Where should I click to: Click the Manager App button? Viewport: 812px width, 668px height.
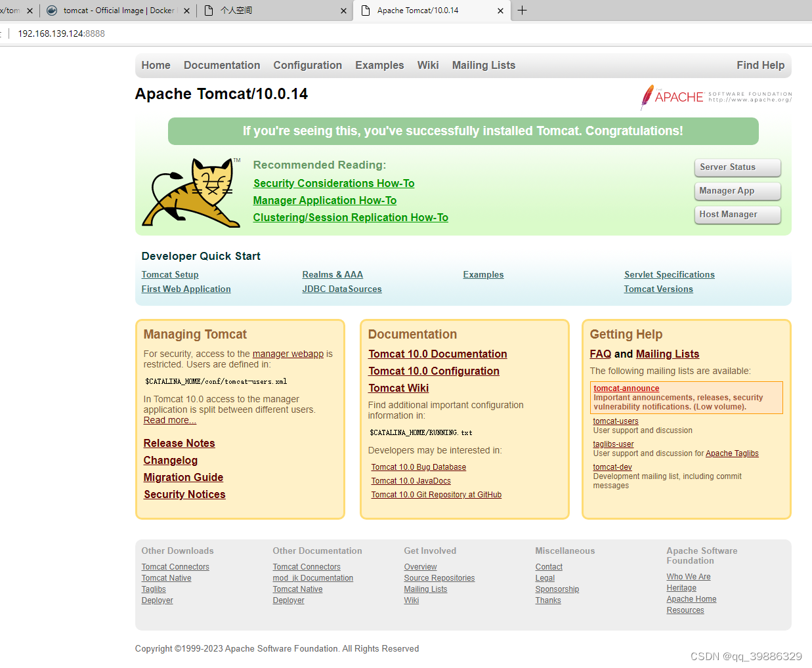tap(738, 191)
